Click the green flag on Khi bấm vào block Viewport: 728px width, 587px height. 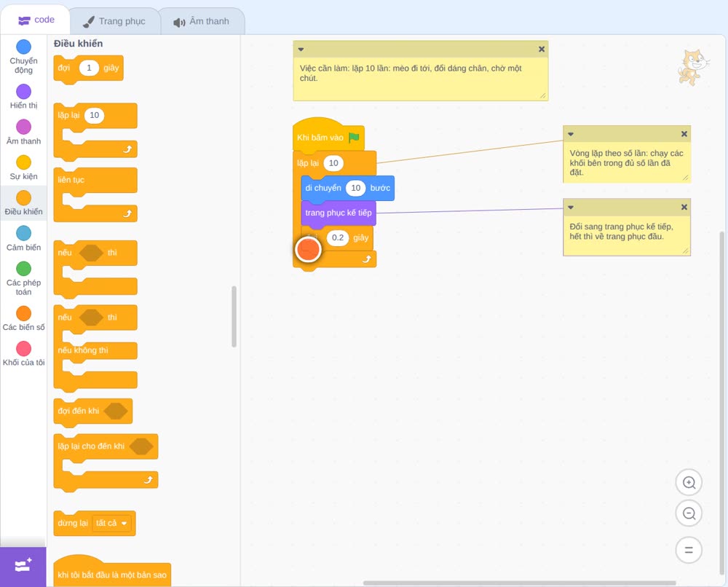point(355,138)
